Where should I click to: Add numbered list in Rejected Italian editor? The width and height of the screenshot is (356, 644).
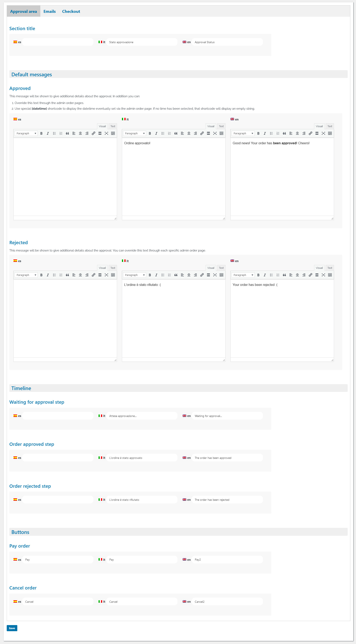click(x=169, y=275)
